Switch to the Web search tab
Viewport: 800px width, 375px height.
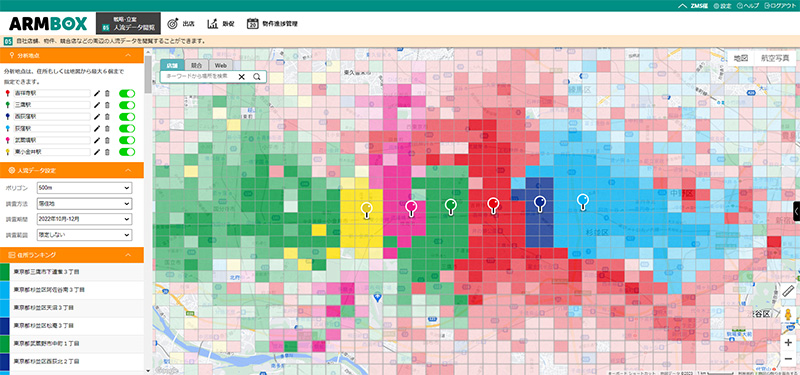(220, 65)
